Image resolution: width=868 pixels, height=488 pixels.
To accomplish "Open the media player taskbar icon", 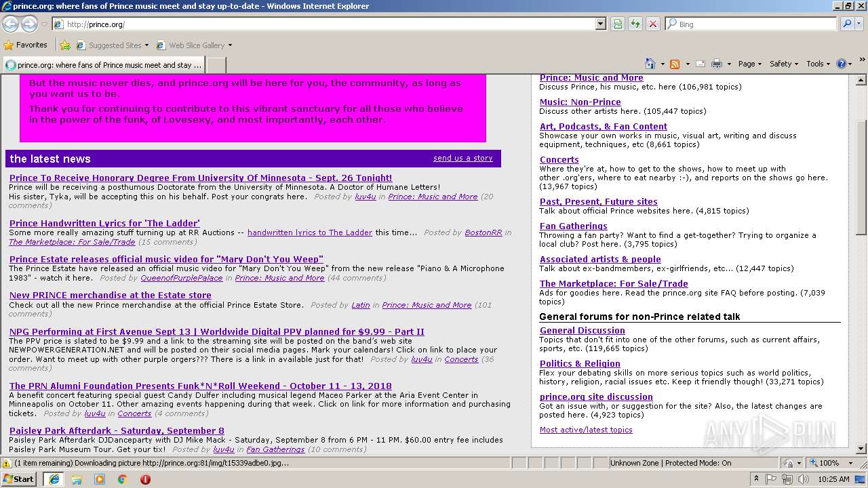I will point(100,479).
